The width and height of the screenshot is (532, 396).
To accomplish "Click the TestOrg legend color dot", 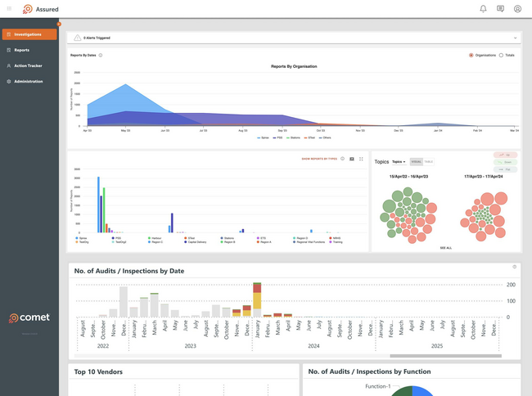I will click(77, 241).
